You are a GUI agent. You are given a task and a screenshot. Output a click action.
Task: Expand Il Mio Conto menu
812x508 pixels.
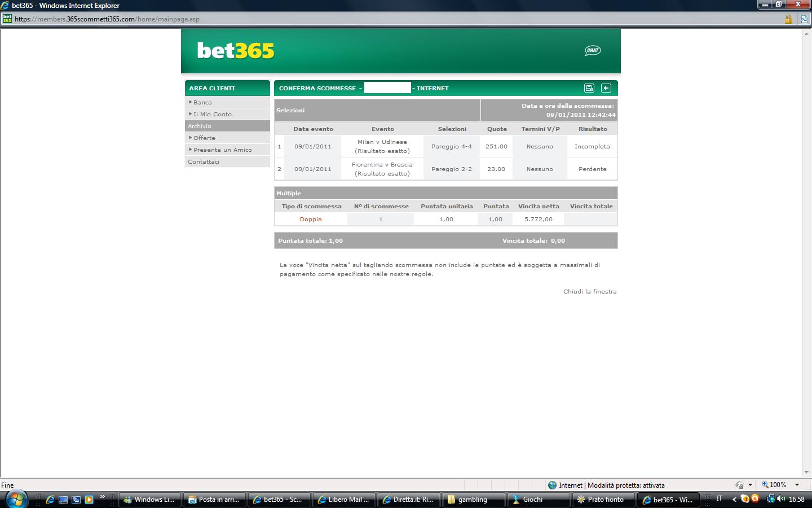point(227,114)
